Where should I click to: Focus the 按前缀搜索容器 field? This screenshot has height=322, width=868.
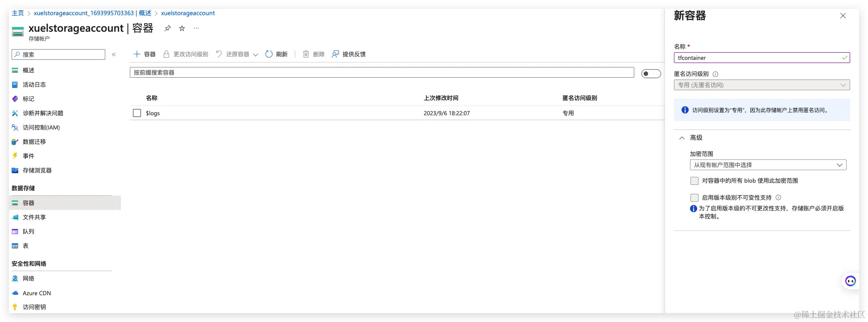point(382,72)
